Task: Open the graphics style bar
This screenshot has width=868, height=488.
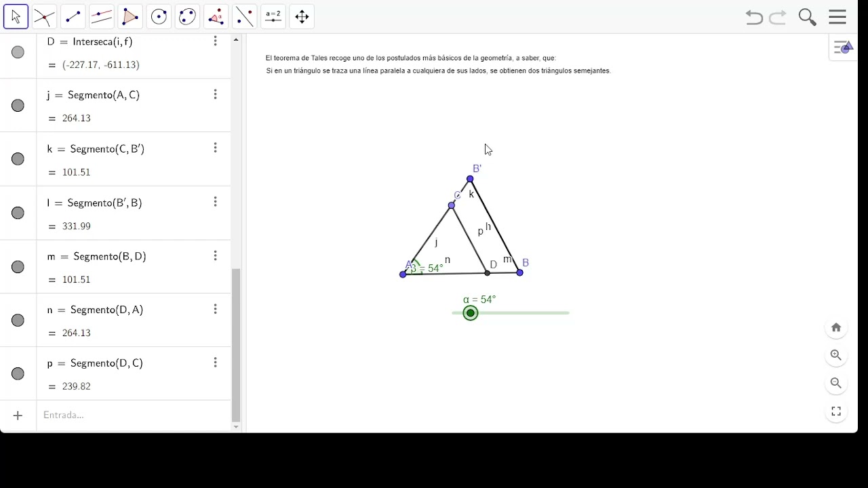Action: coord(844,47)
